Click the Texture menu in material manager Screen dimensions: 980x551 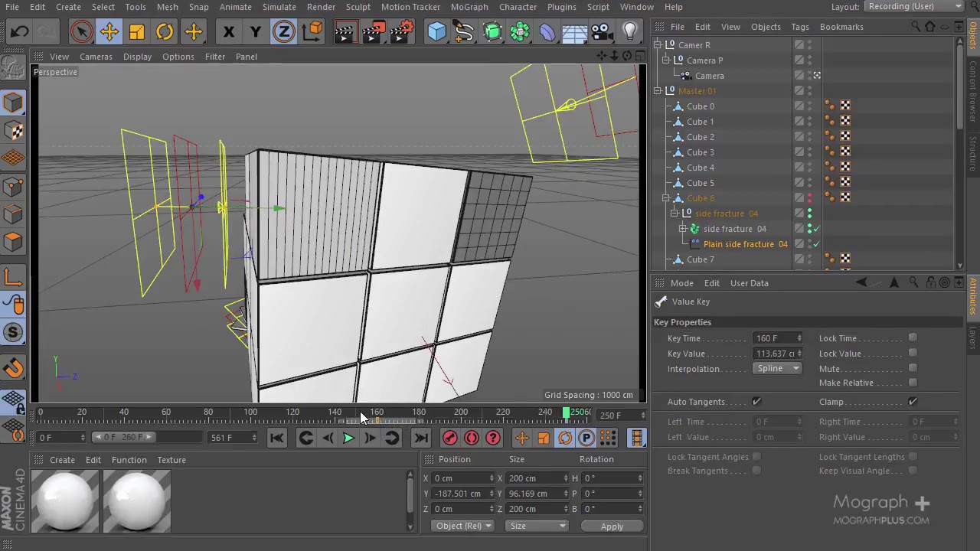[171, 460]
